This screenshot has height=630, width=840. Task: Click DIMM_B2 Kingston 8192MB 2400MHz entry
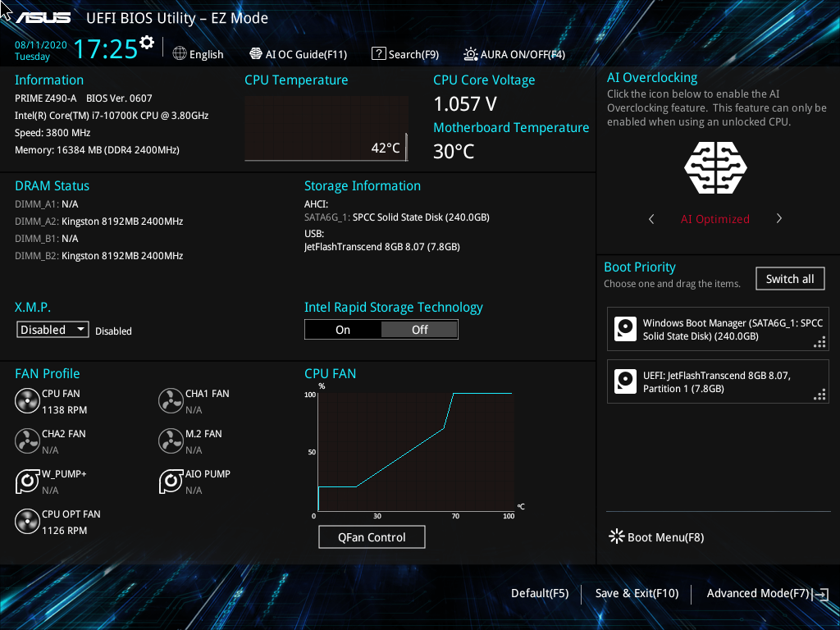(x=99, y=256)
